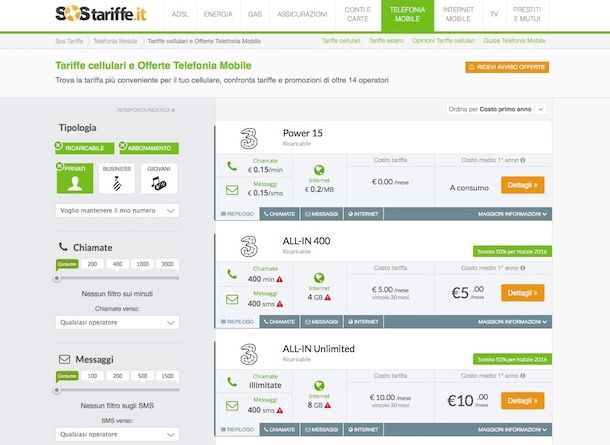Expand Maggiori informazioni for ALL-IN Unlimited
The width and height of the screenshot is (610, 445).
point(512,429)
